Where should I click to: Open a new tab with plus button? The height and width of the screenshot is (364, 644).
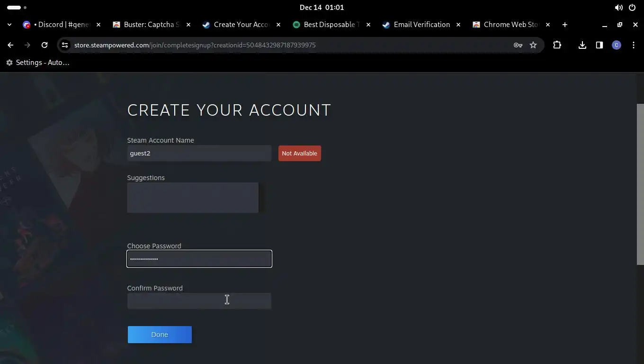point(564,25)
